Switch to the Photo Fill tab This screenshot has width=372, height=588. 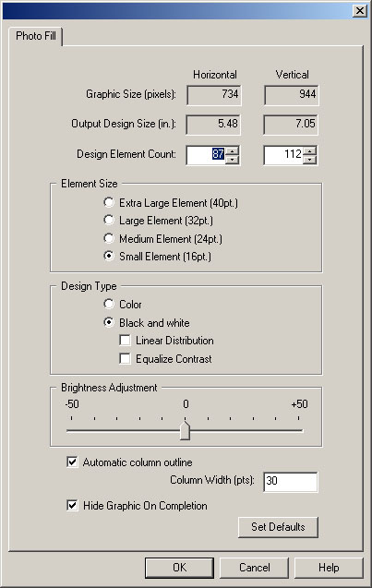click(36, 36)
